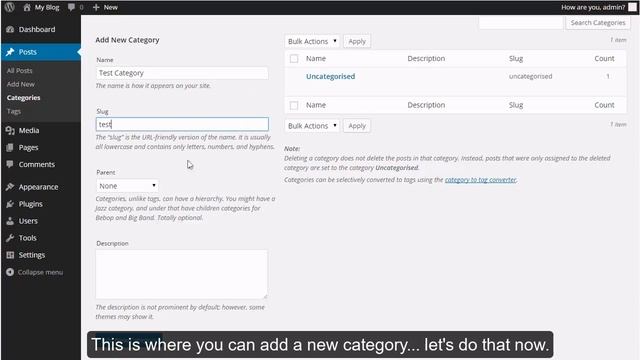Sort by Name column header
Image resolution: width=640 pixels, height=360 pixels.
coord(316,58)
